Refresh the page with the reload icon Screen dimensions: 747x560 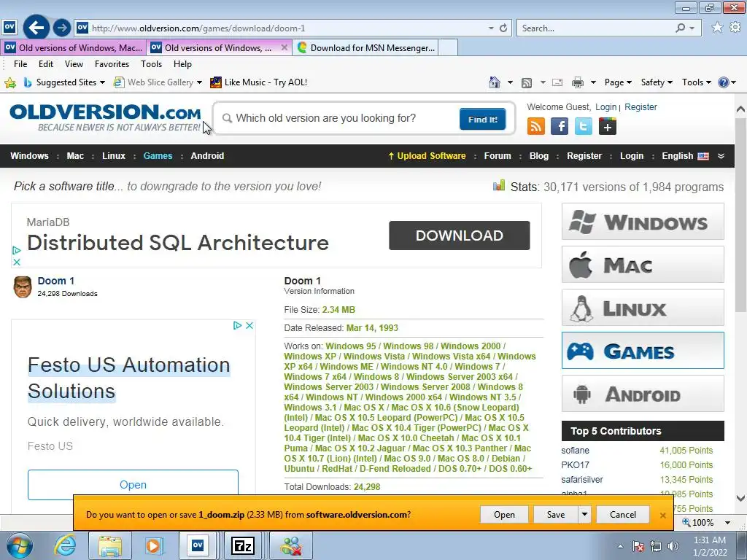503,28
